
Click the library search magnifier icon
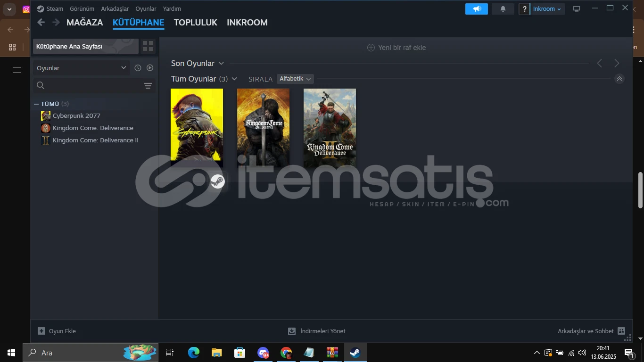(41, 85)
